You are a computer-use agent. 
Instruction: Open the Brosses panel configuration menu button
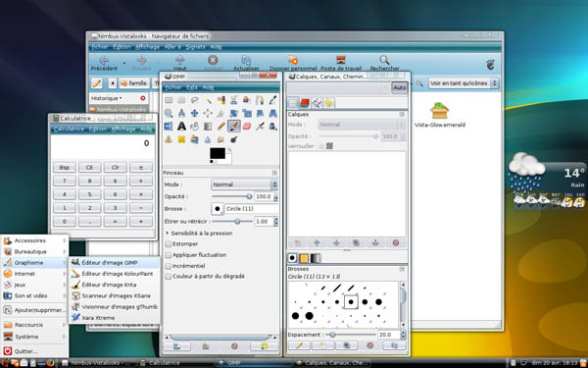[x=402, y=269]
